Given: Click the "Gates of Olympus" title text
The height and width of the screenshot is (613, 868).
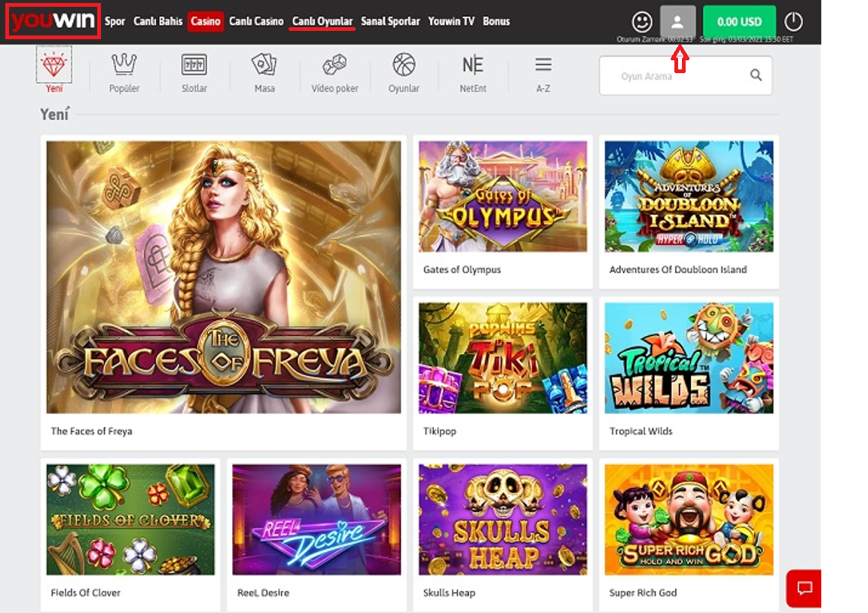Looking at the screenshot, I should pyautogui.click(x=462, y=270).
